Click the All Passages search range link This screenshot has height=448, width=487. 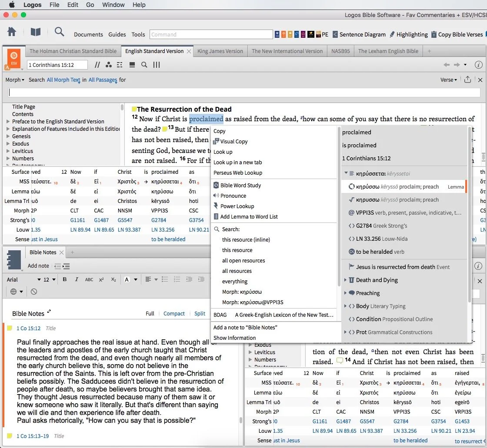103,80
